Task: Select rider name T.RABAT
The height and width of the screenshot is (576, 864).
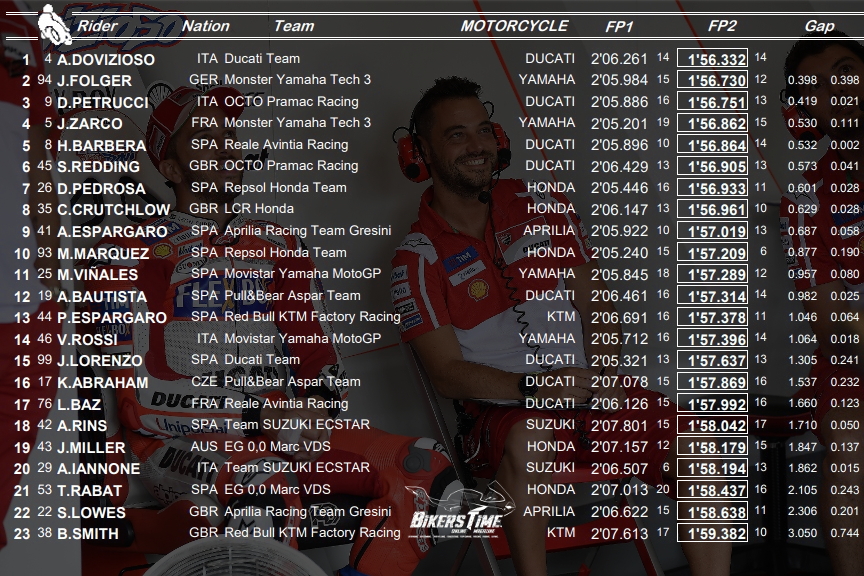Action: coord(89,491)
